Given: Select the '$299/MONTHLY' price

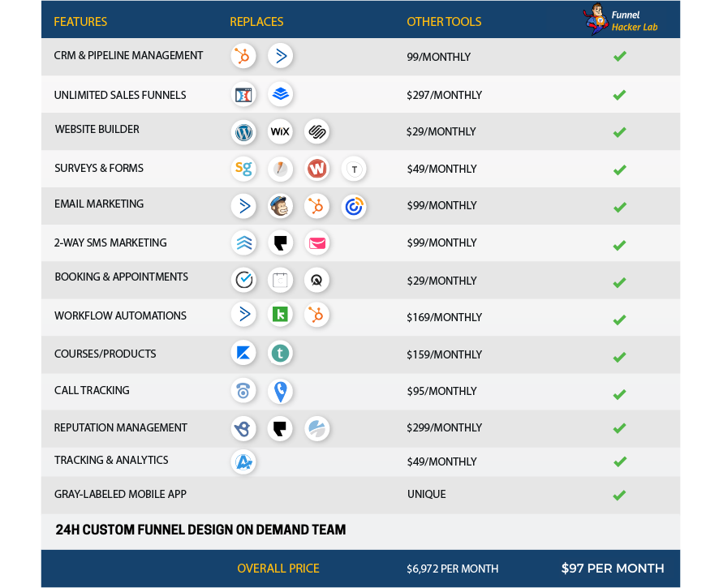Looking at the screenshot, I should coord(445,427).
